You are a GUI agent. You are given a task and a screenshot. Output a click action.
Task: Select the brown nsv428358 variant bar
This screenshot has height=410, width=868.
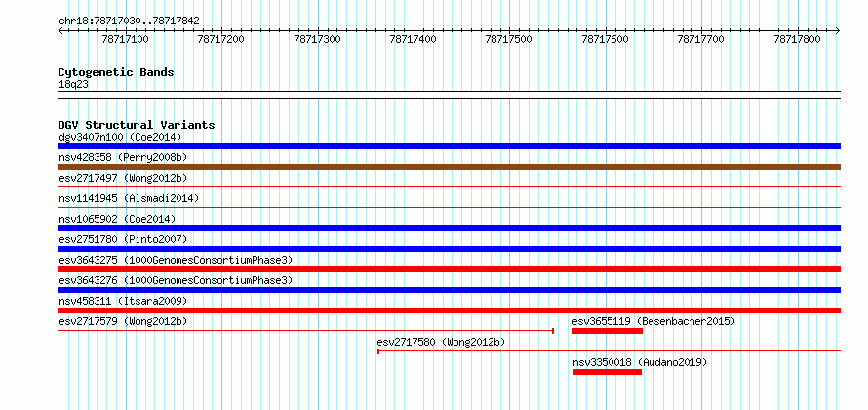(x=449, y=167)
